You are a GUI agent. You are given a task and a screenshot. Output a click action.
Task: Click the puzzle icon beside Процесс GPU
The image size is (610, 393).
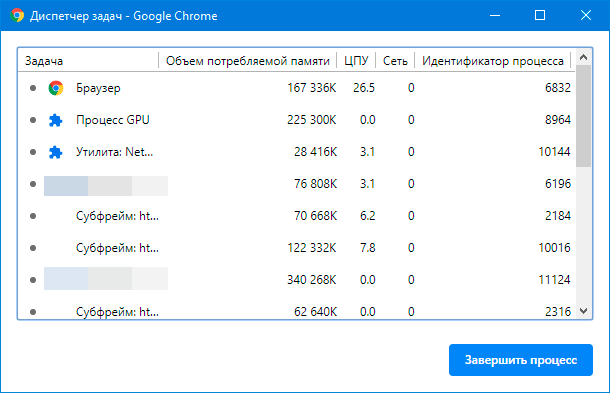tap(56, 120)
